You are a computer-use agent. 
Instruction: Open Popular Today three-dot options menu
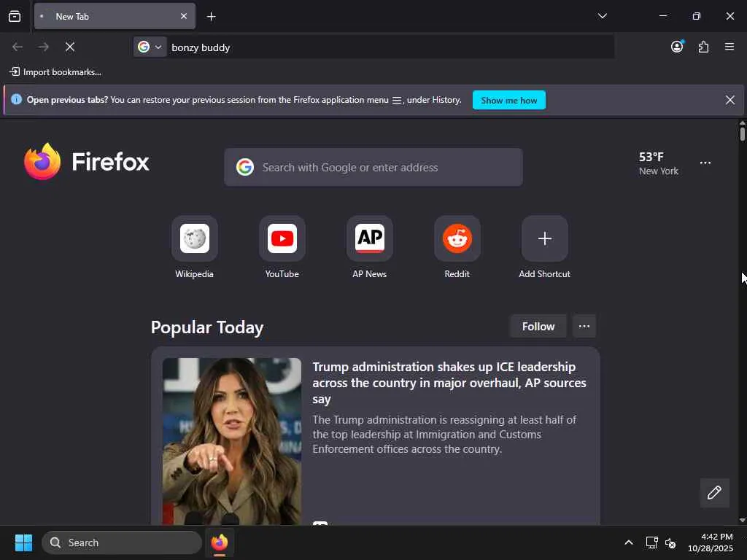[584, 326]
